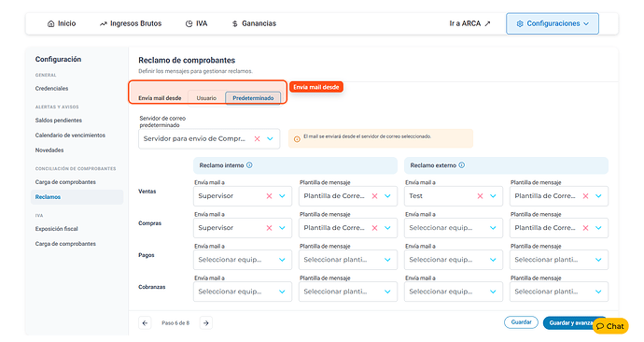Open Cobranzas external Seleccionar equipo dropdown
This screenshot has height=342, width=644.
coord(454,292)
